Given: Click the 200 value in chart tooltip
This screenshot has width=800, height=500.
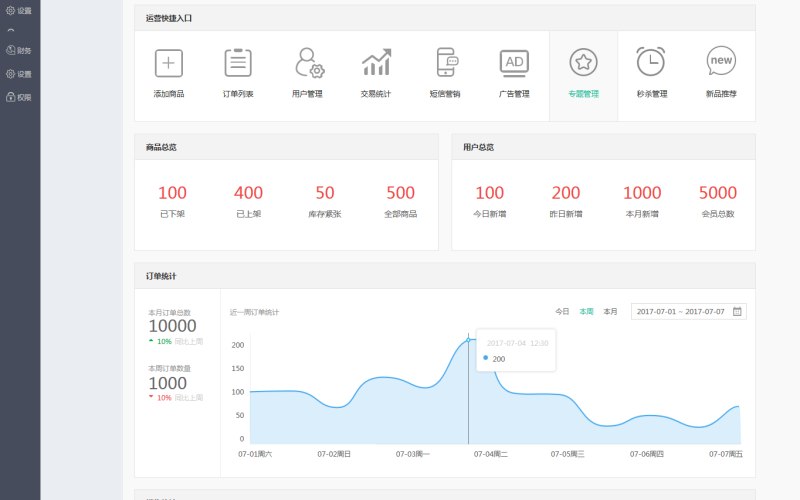Looking at the screenshot, I should pyautogui.click(x=498, y=359).
